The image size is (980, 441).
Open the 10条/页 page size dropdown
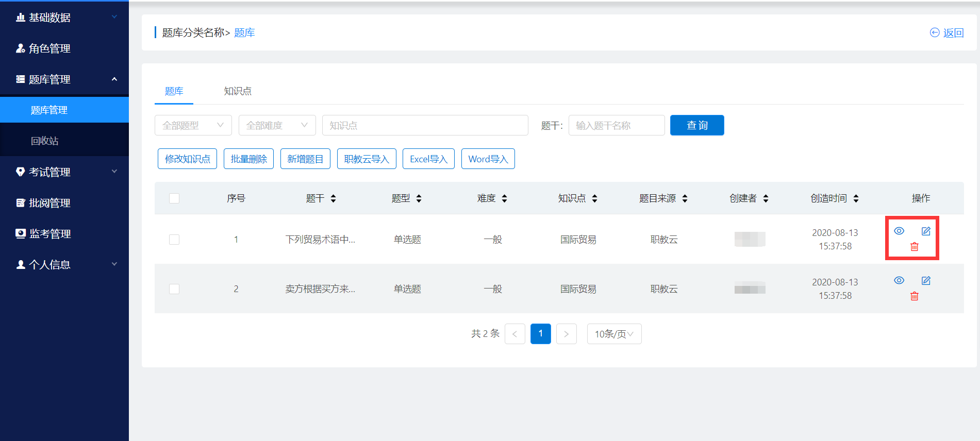(x=614, y=334)
